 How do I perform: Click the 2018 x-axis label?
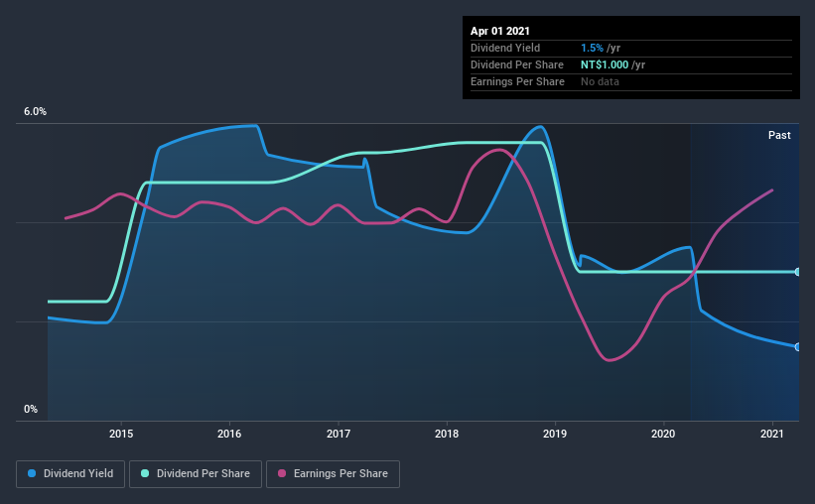coord(447,434)
